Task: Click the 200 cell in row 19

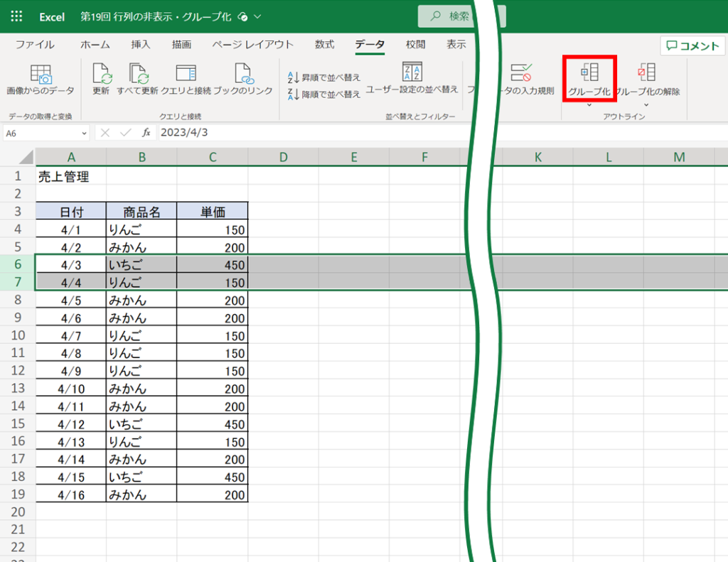Action: (x=212, y=494)
